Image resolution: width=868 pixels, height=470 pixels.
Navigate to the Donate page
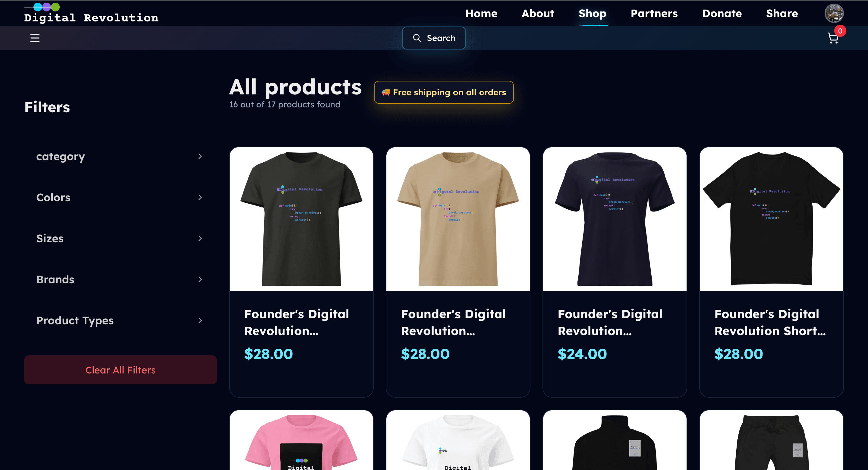tap(722, 13)
